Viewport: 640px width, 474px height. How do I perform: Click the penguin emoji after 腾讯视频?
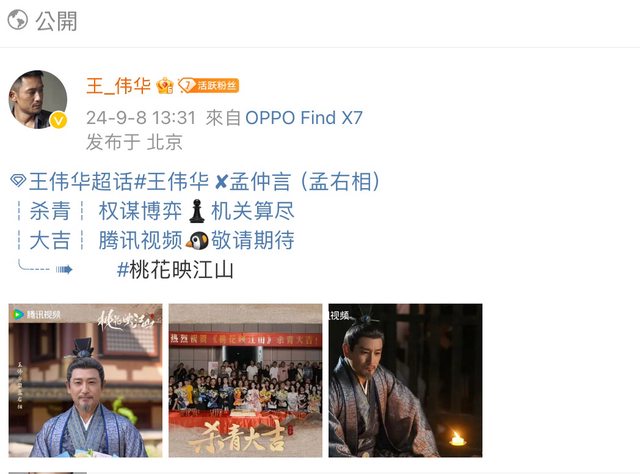(x=197, y=240)
